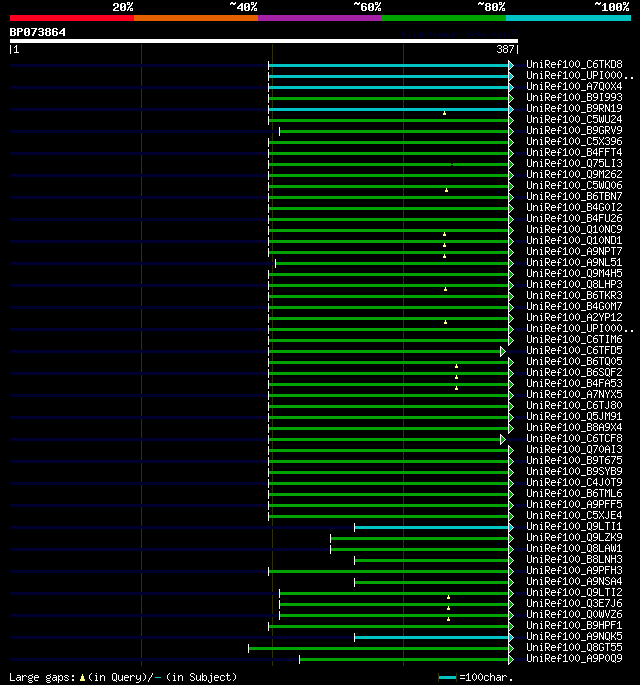Open hit UniRef100_C6TKD8
This screenshot has height=685, width=640.
574,64
